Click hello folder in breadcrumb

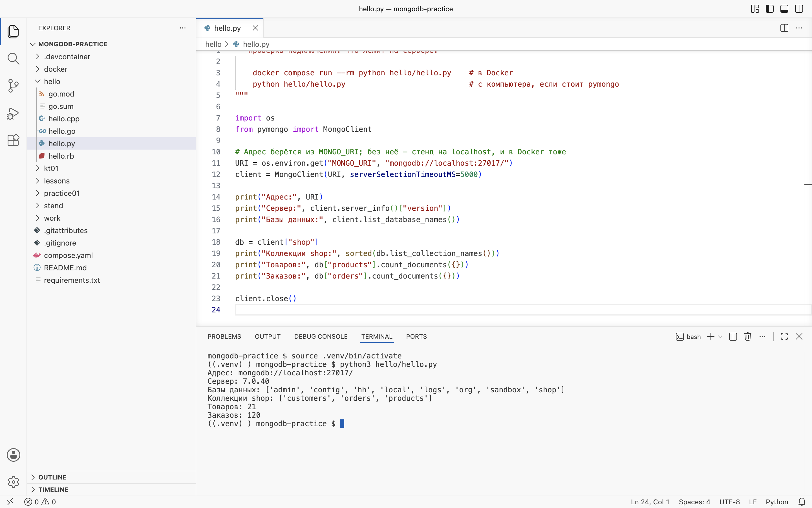(x=213, y=44)
